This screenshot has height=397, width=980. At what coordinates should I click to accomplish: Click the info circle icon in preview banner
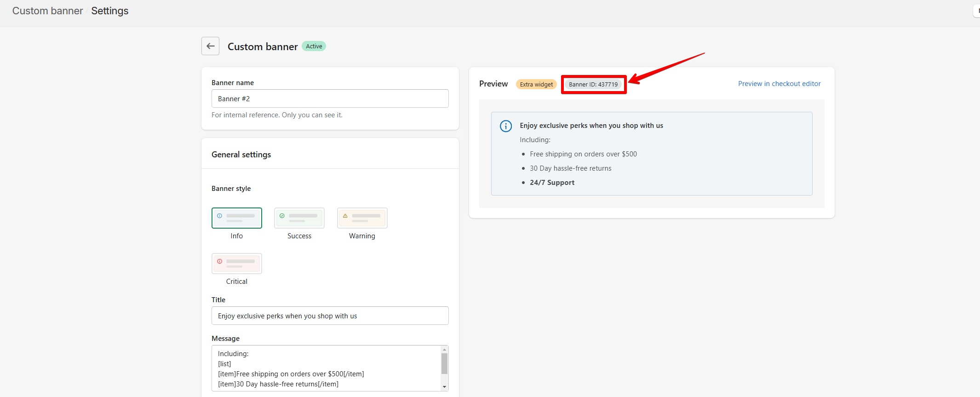(x=505, y=126)
